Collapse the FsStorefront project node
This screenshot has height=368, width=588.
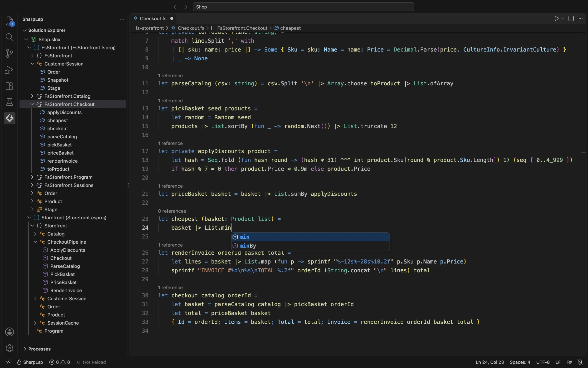click(29, 48)
